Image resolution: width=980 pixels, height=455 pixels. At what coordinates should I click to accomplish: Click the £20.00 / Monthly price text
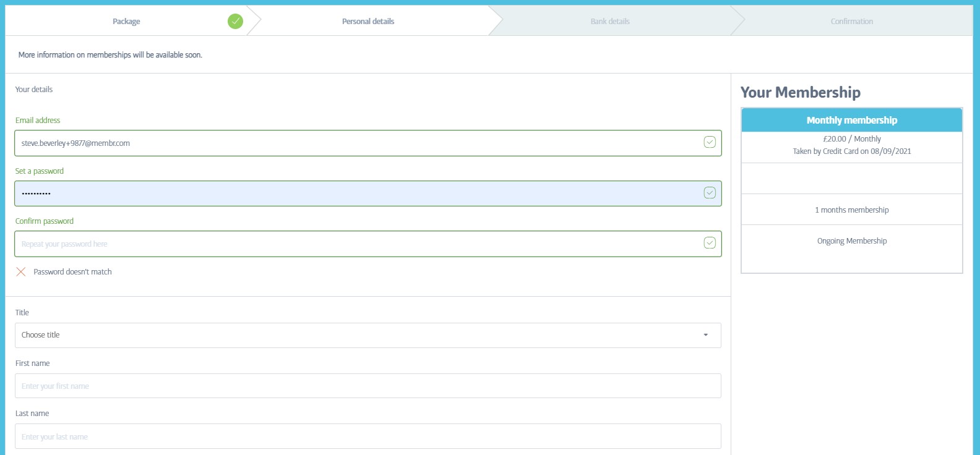[x=852, y=139]
